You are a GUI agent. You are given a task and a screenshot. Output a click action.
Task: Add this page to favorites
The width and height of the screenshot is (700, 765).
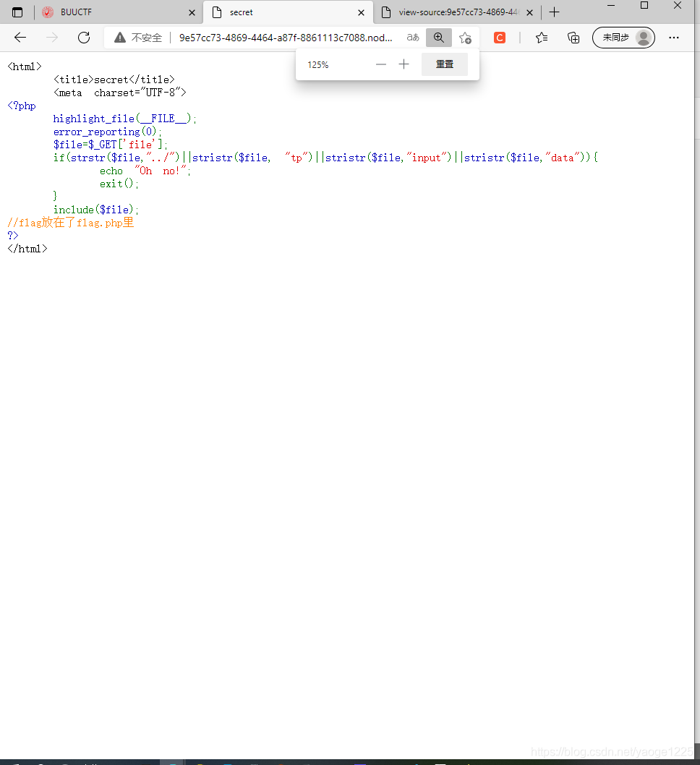point(465,38)
